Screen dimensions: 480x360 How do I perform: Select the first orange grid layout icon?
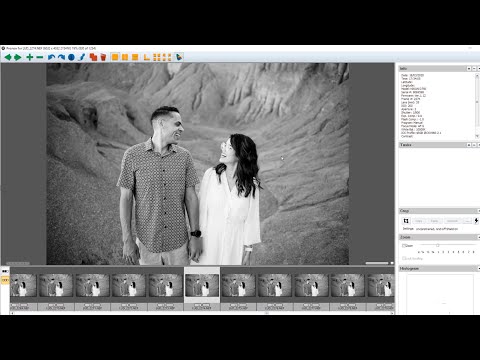point(157,57)
